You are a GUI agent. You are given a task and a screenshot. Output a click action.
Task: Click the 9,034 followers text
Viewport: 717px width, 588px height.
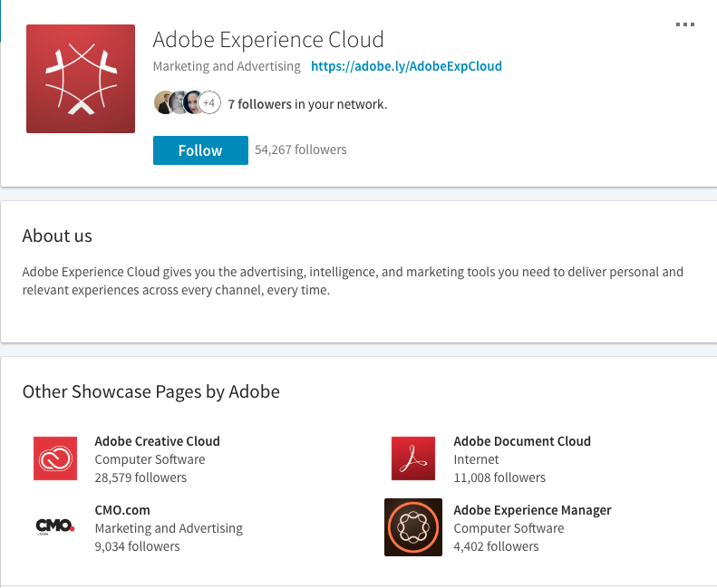(137, 546)
